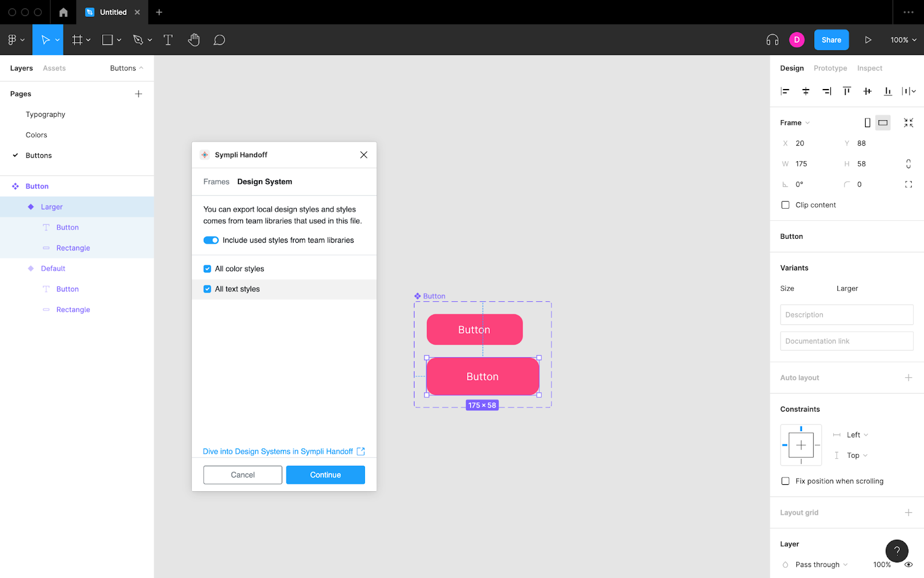This screenshot has height=578, width=924.
Task: Align selection right
Action: click(x=826, y=91)
